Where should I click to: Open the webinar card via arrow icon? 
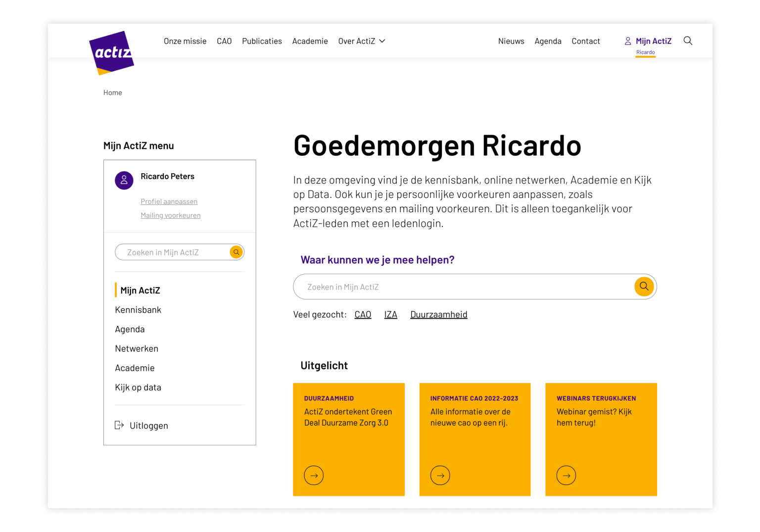pos(566,475)
